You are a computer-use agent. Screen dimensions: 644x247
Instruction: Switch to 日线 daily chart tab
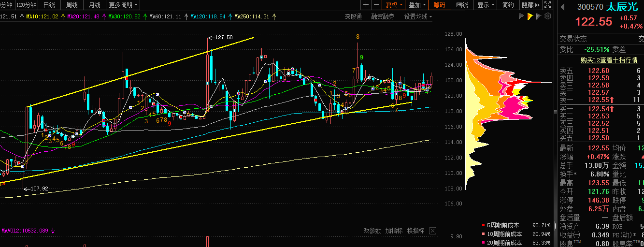pos(49,5)
